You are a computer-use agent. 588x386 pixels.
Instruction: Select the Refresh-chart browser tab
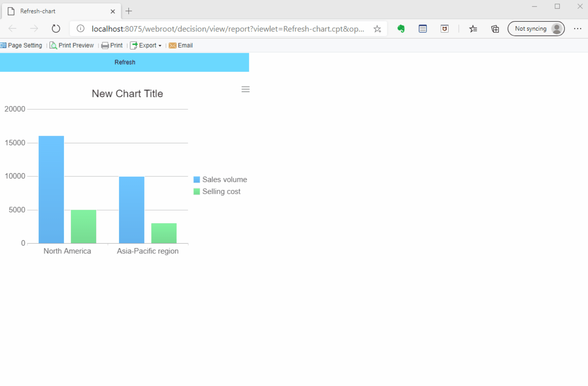62,11
